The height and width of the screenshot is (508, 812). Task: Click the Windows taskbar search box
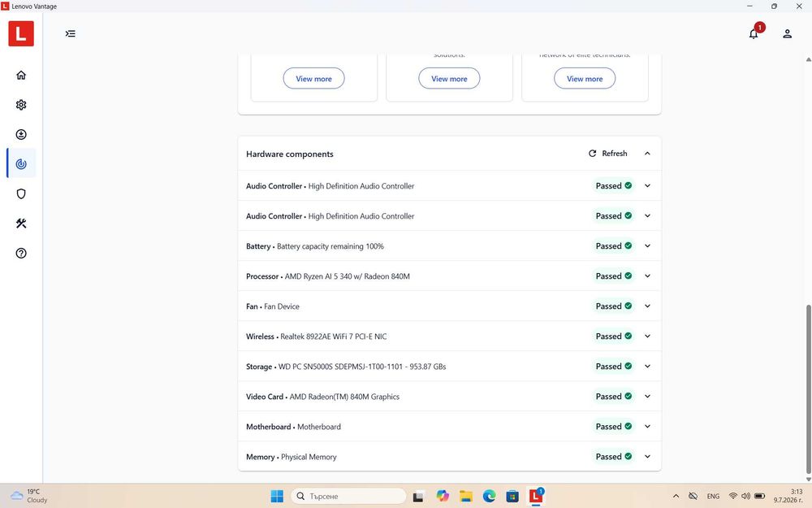pos(348,496)
